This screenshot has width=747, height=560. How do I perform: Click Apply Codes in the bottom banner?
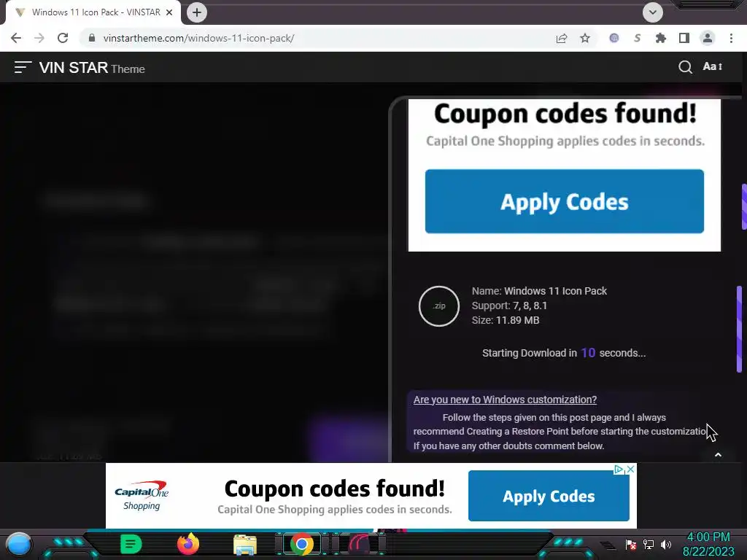549,496
